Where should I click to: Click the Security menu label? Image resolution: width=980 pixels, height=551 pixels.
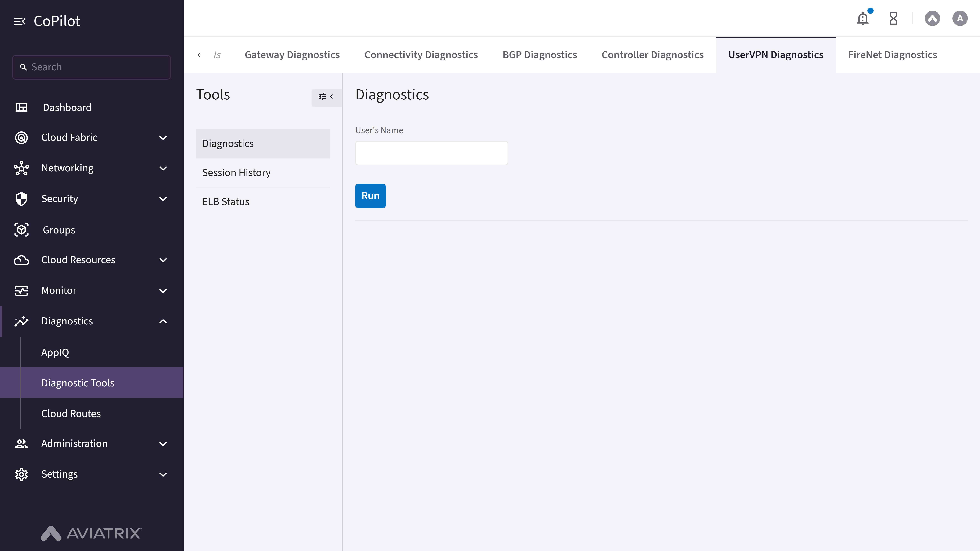point(60,199)
